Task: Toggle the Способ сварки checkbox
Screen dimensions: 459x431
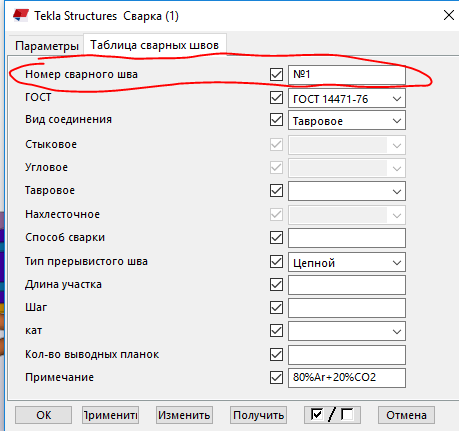Action: 276,238
